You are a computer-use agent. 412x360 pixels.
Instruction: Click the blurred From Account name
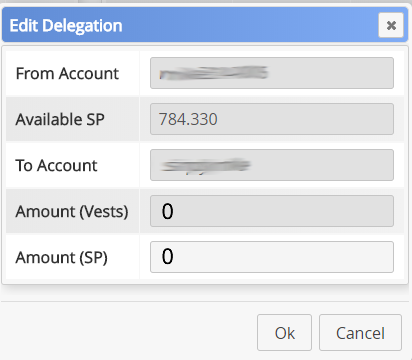[213, 73]
